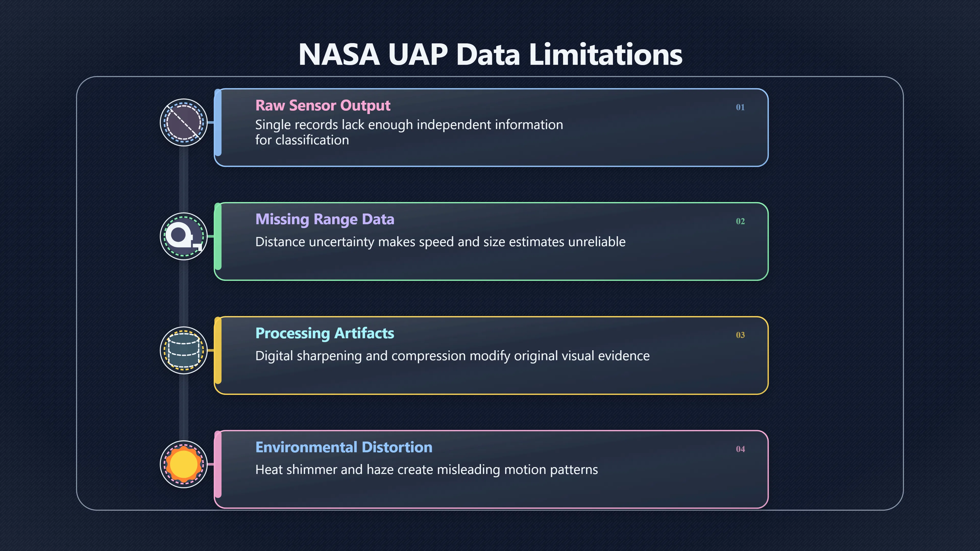Click the Processing Artifacts heading
The width and height of the screenshot is (980, 551).
tap(325, 333)
